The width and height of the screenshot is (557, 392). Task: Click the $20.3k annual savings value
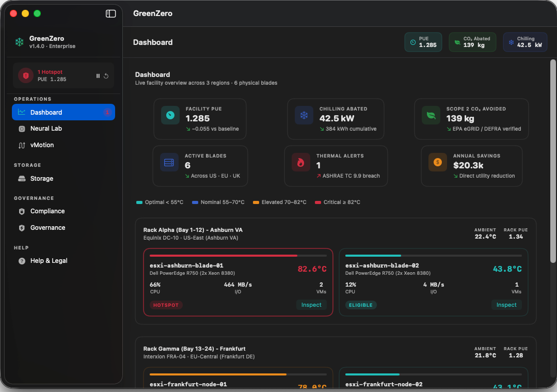(x=468, y=165)
